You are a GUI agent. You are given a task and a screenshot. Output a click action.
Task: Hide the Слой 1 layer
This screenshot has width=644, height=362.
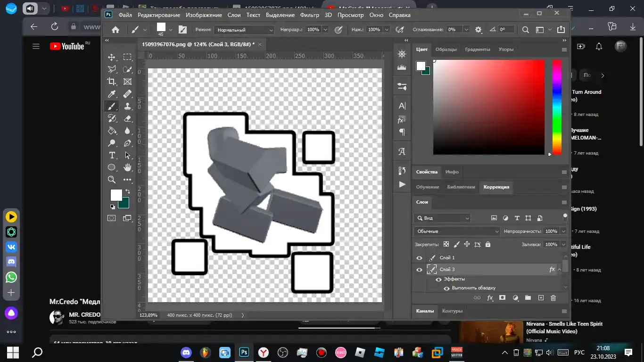pos(419,258)
